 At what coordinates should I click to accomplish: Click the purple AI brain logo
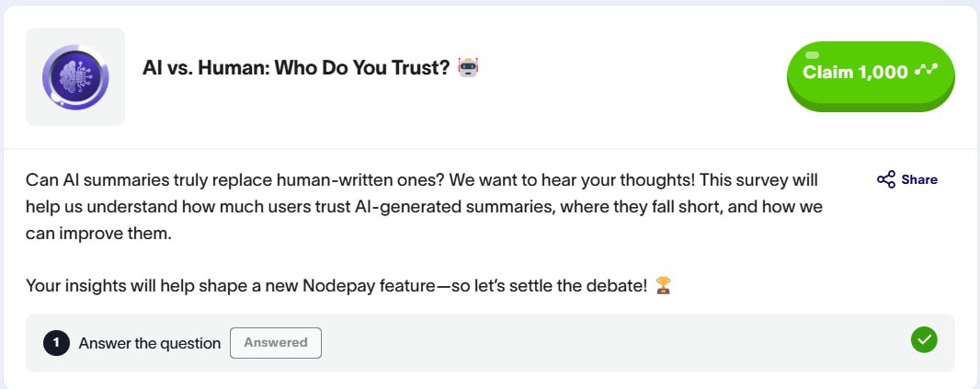tap(75, 77)
